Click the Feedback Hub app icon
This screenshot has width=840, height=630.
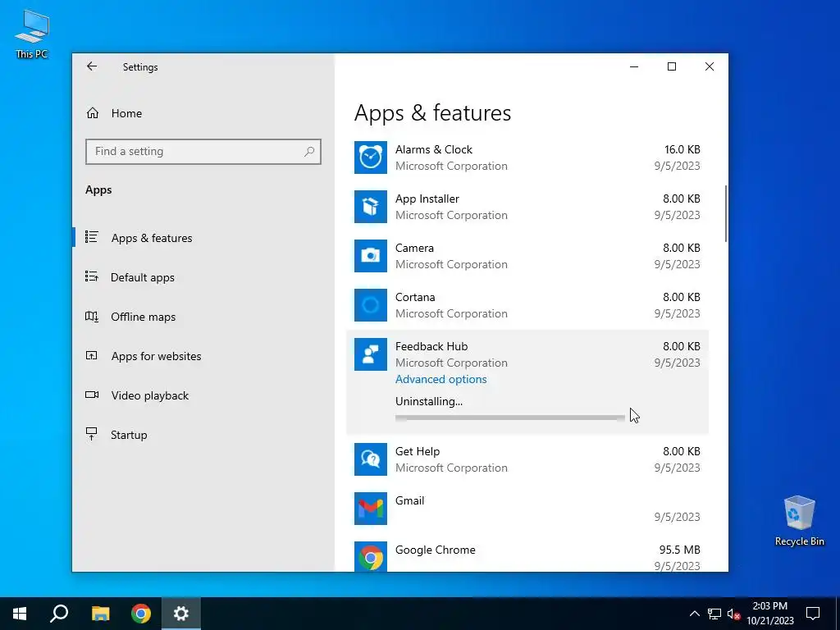point(371,354)
